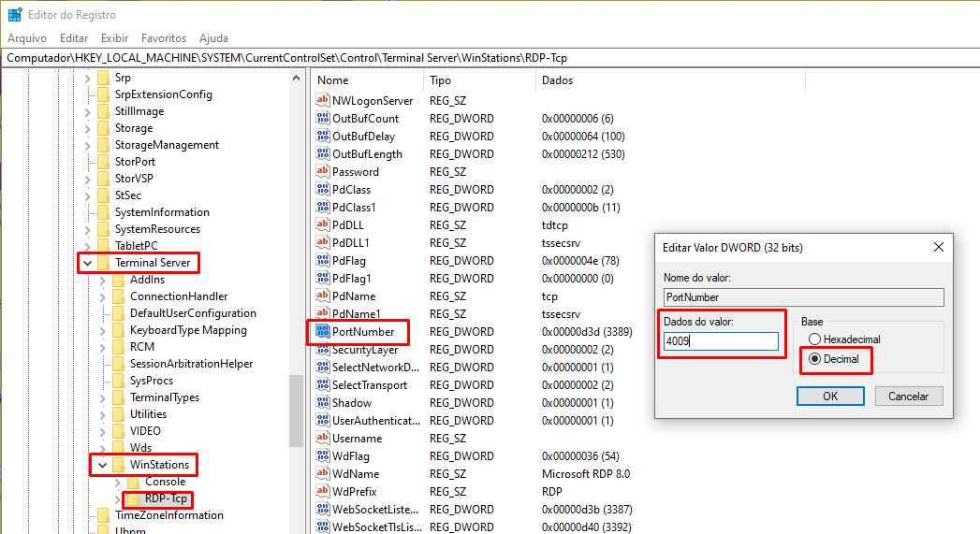Expand the KeyboardType Mapping subkey
The height and width of the screenshot is (534, 980).
tap(103, 331)
